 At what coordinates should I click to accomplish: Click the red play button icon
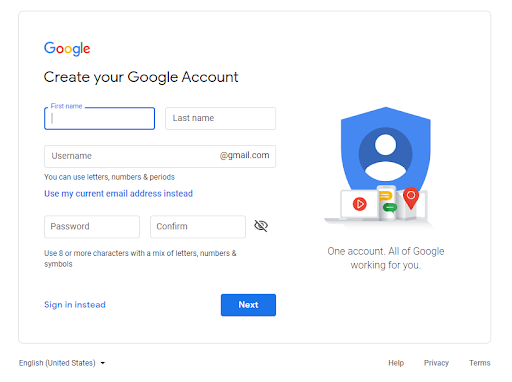(360, 204)
